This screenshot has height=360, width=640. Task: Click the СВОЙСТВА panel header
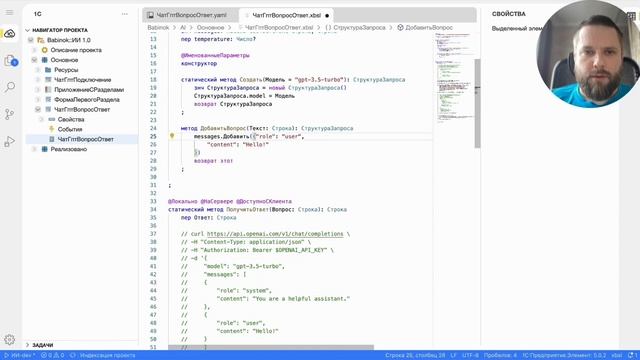point(509,14)
